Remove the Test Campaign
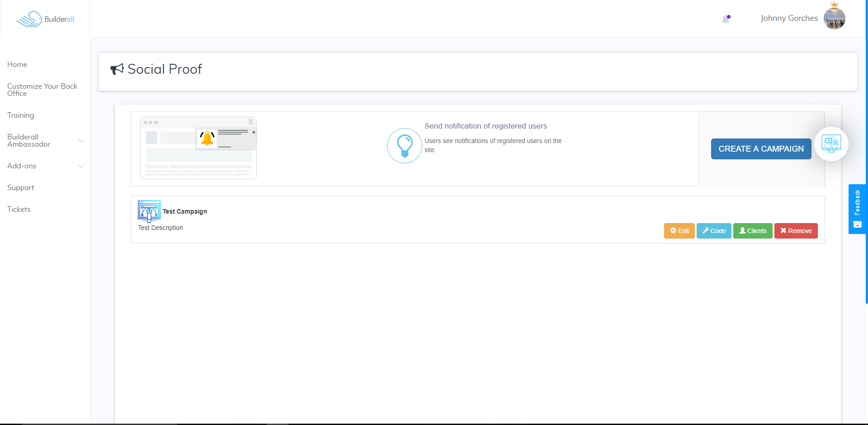The width and height of the screenshot is (868, 425). click(x=796, y=231)
